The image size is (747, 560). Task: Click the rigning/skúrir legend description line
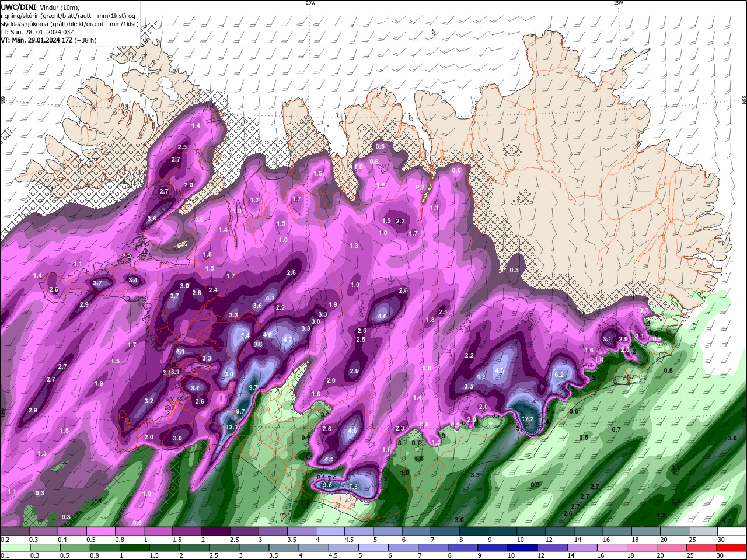[69, 15]
